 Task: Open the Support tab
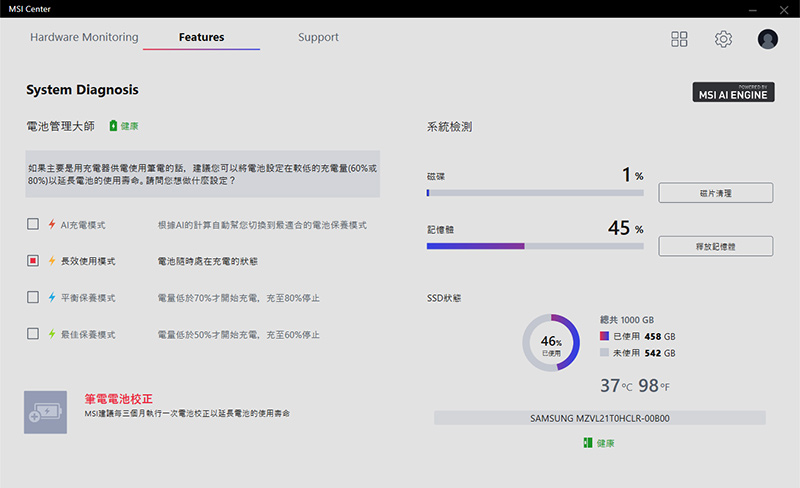pyautogui.click(x=318, y=38)
